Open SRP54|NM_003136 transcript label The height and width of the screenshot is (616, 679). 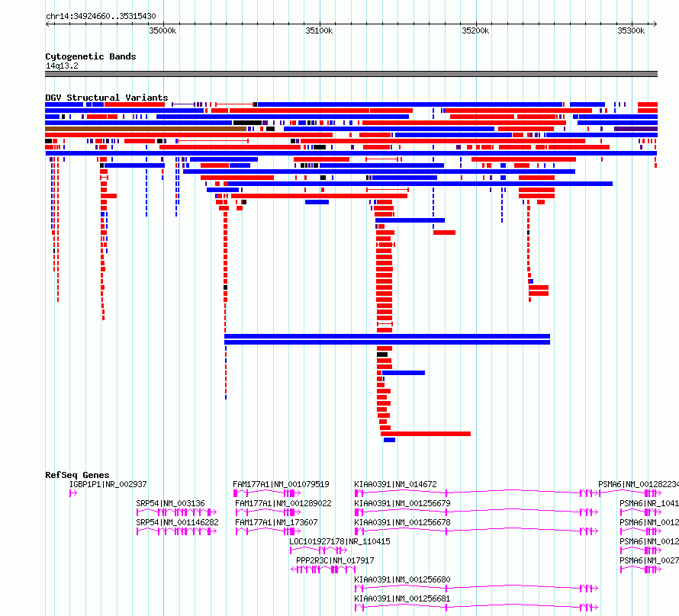(170, 503)
